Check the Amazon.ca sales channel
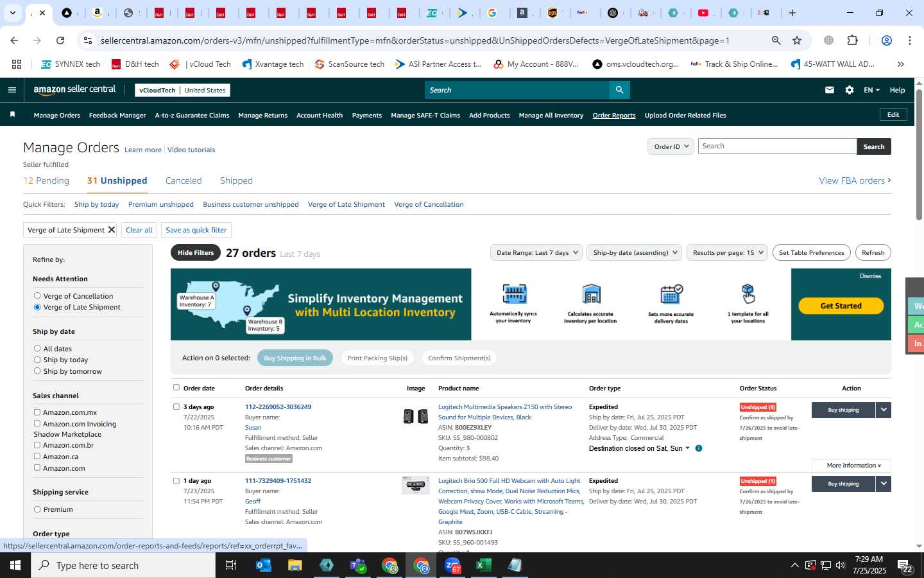 (x=37, y=457)
